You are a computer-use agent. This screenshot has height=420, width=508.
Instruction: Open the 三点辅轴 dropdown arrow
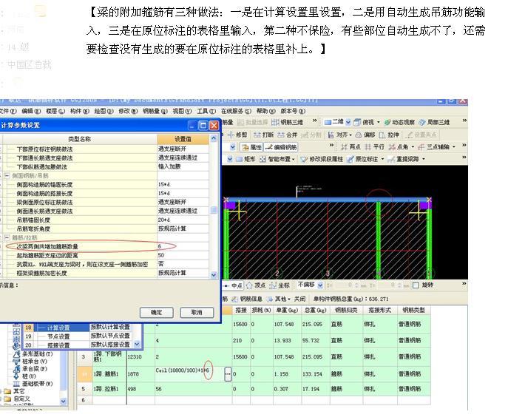click(x=454, y=147)
